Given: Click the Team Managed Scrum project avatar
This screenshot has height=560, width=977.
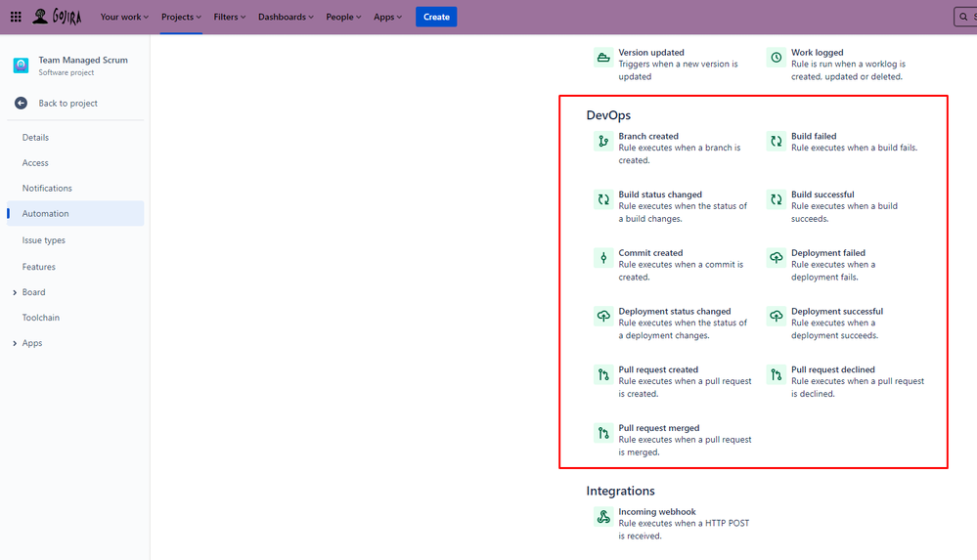Looking at the screenshot, I should pyautogui.click(x=21, y=65).
